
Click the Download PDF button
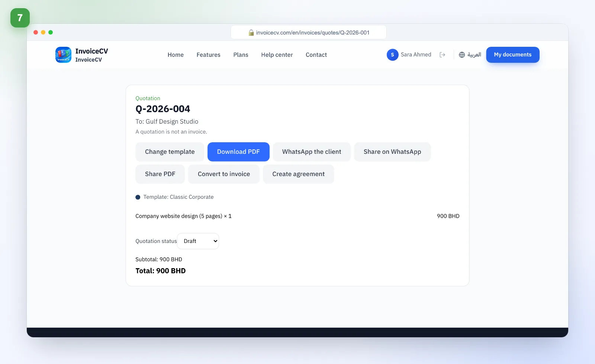click(x=238, y=152)
